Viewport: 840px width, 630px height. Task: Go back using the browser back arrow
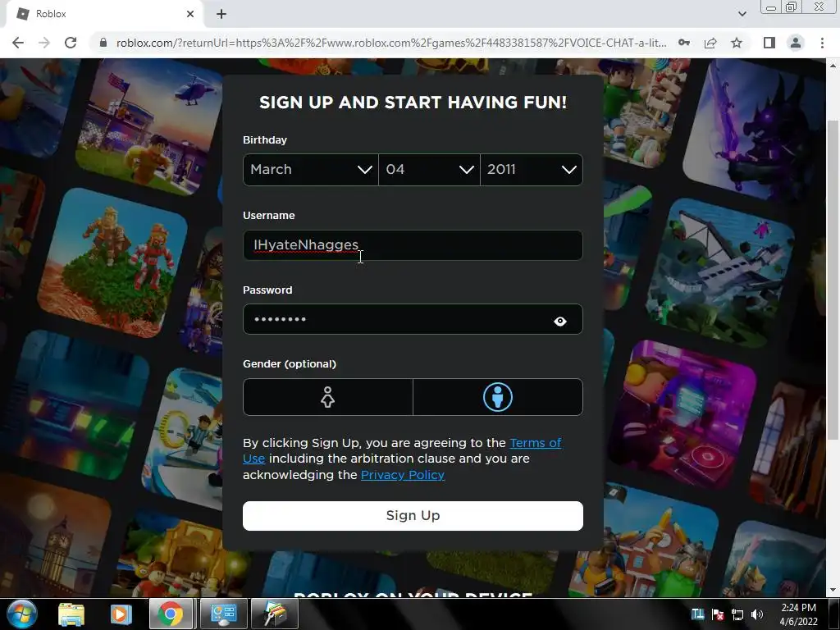tap(18, 43)
